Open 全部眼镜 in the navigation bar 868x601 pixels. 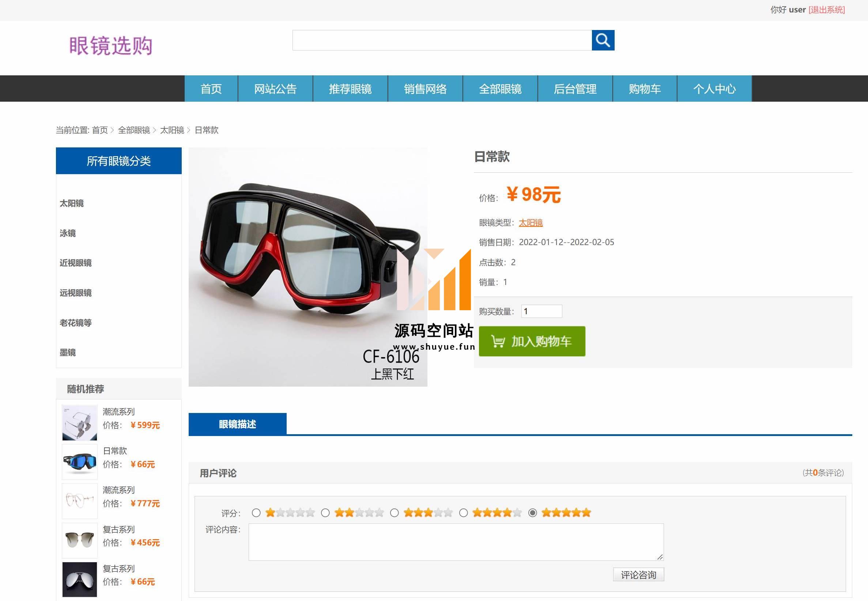coord(500,89)
